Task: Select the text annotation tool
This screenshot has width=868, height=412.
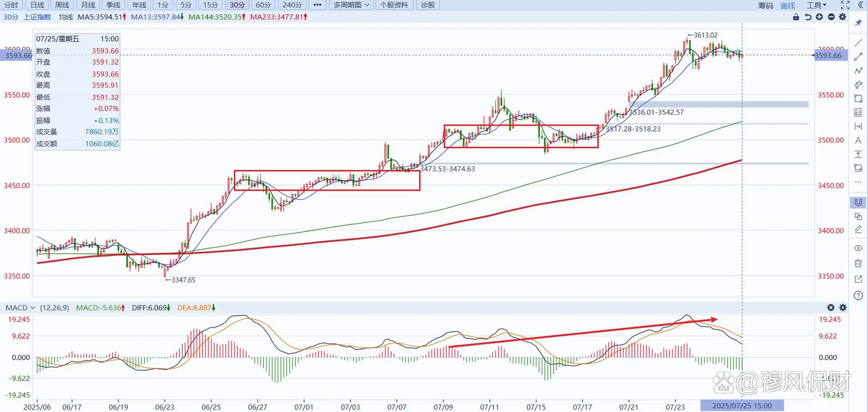Action: pos(858,140)
